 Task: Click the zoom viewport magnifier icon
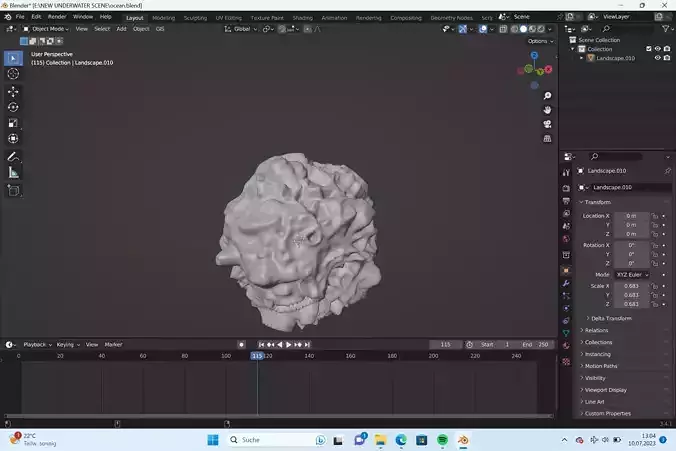pyautogui.click(x=547, y=96)
